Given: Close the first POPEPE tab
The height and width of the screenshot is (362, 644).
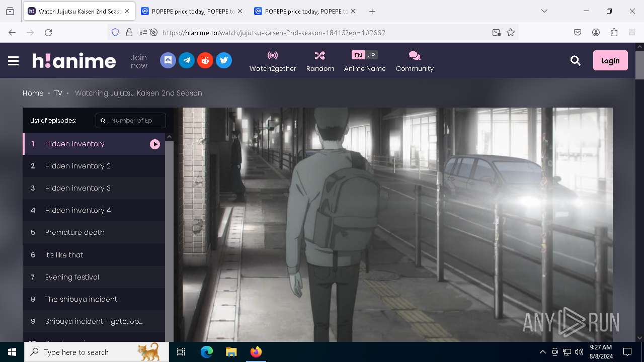Looking at the screenshot, I should point(240,11).
